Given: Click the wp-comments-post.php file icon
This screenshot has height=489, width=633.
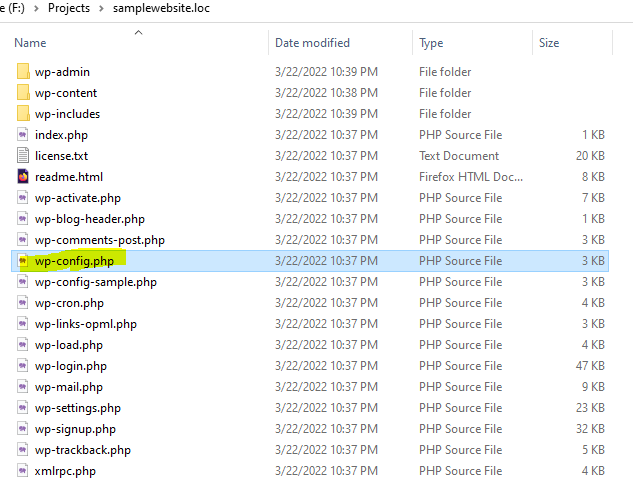Looking at the screenshot, I should pyautogui.click(x=23, y=239).
